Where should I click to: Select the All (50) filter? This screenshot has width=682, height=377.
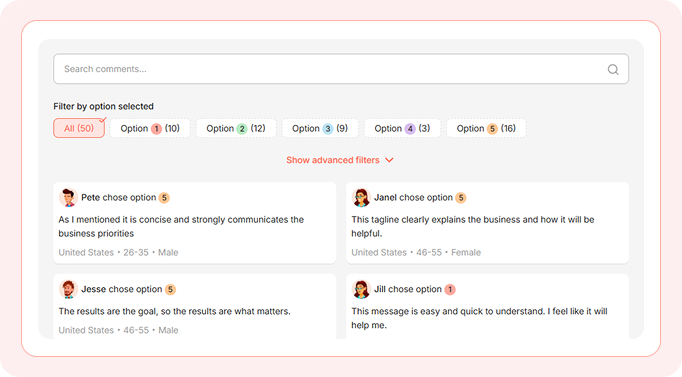pos(79,128)
